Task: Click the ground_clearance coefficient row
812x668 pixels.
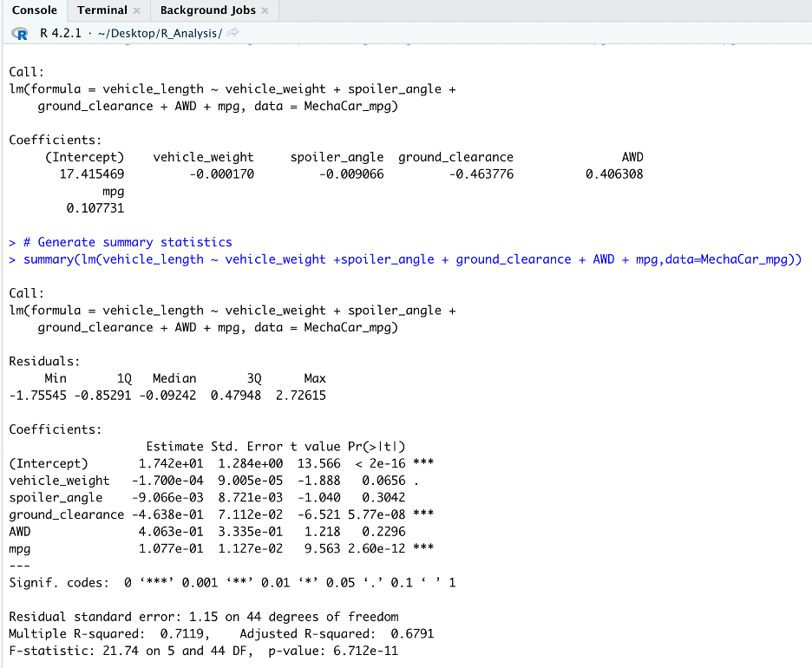Action: 200,514
